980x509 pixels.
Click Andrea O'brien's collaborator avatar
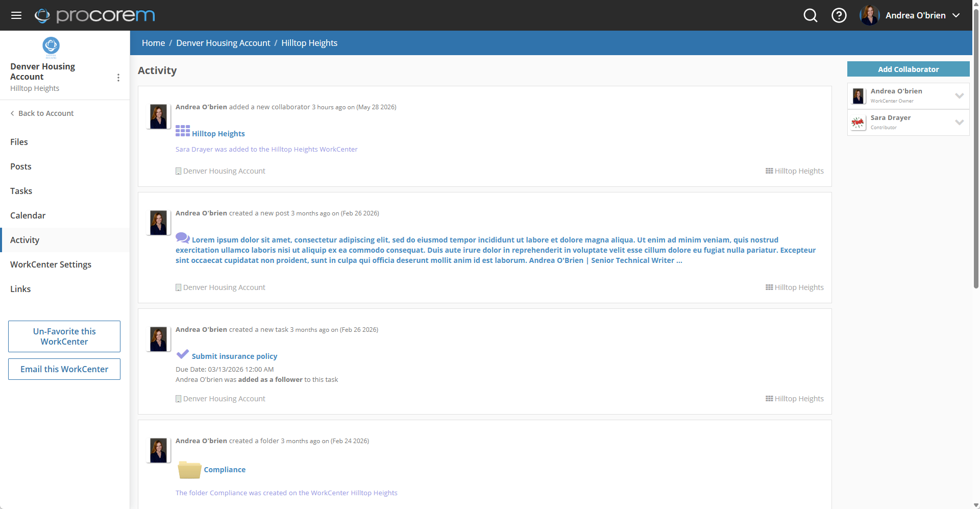pos(859,96)
